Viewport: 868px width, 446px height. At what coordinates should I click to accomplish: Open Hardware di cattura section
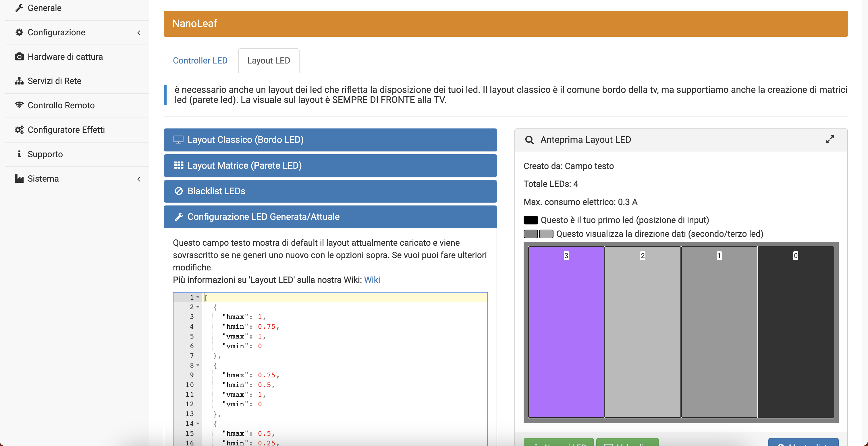click(77, 57)
